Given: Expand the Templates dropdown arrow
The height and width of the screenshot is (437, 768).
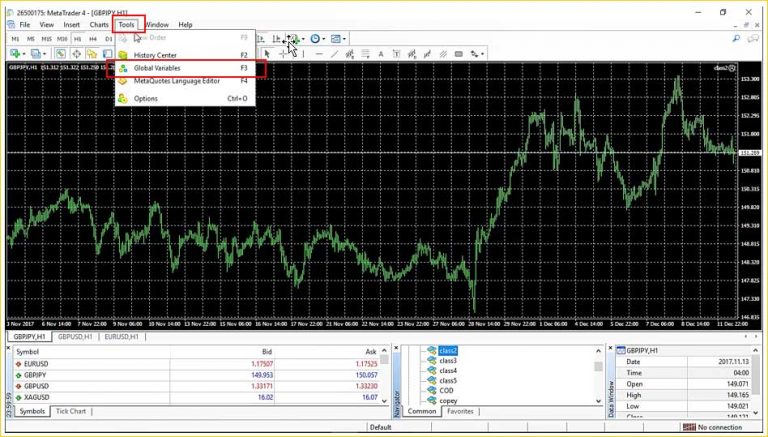Looking at the screenshot, I should (x=344, y=39).
